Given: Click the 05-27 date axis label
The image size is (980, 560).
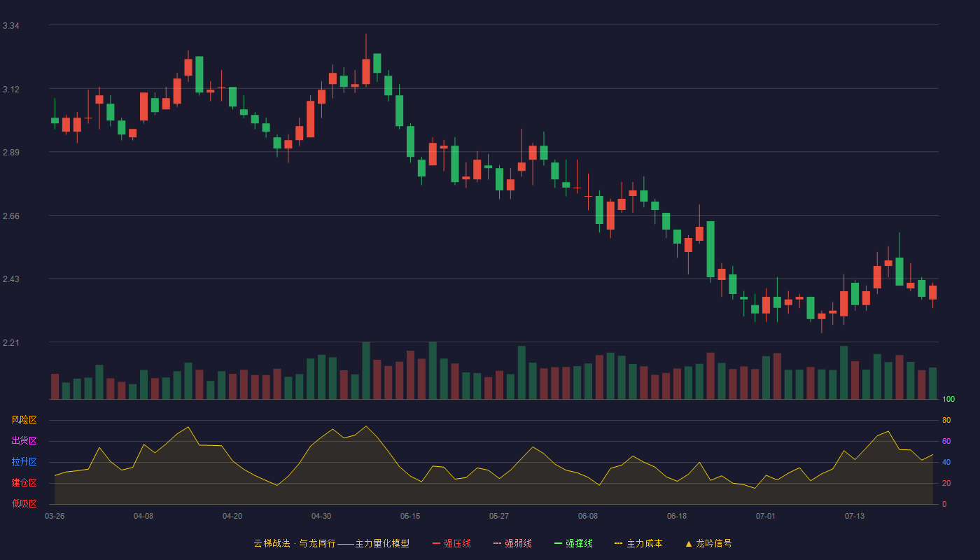Looking at the screenshot, I should coord(499,516).
